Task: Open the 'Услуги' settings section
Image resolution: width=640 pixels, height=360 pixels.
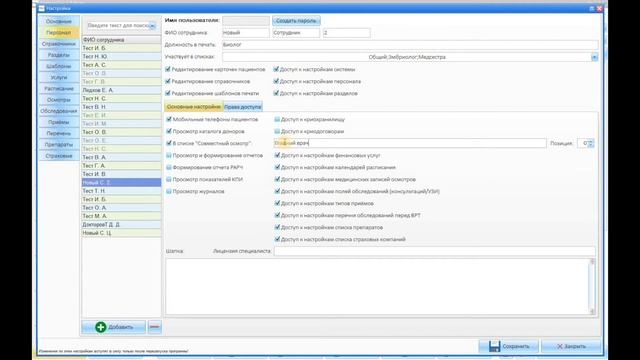Action: click(x=59, y=77)
